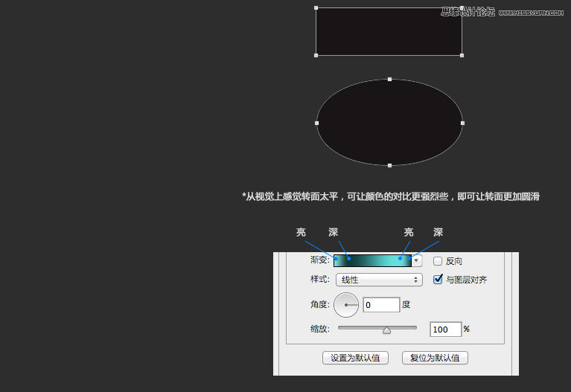The image size is (571, 392).
Task: Click the 角度: label text
Action: coord(320,304)
